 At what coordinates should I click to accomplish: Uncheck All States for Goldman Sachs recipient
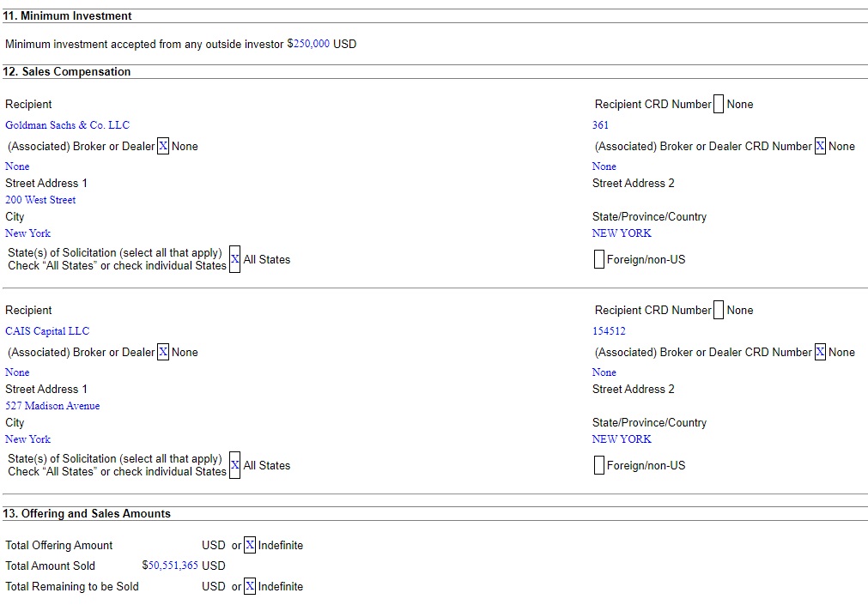click(x=234, y=259)
